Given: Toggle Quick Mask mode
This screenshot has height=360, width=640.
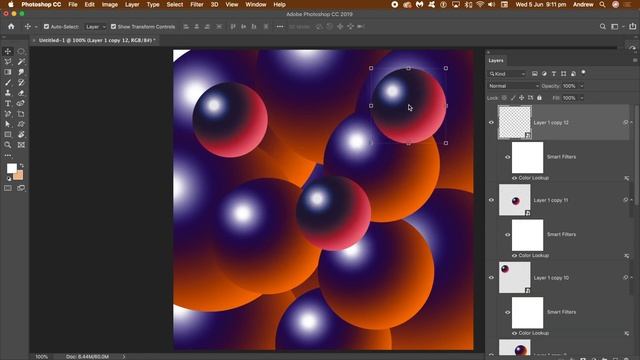Looking at the screenshot, I should coord(8,188).
